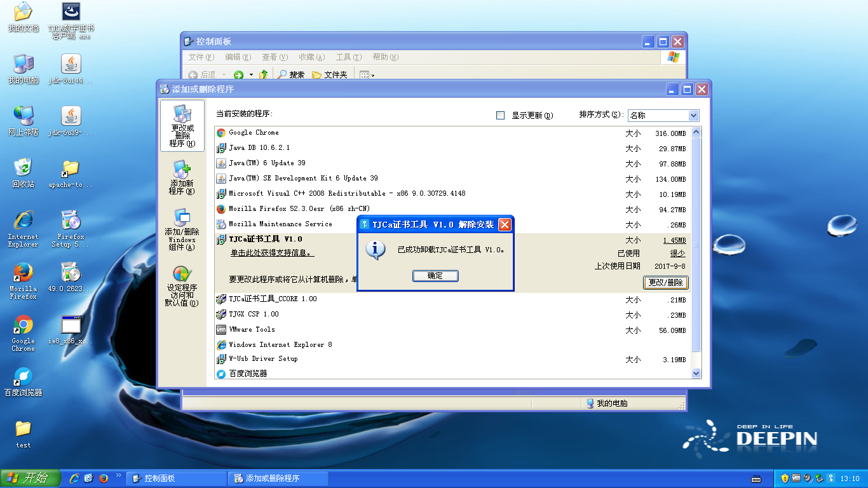Open 我的电脑 desktop icon
The height and width of the screenshot is (488, 868).
coord(23,70)
